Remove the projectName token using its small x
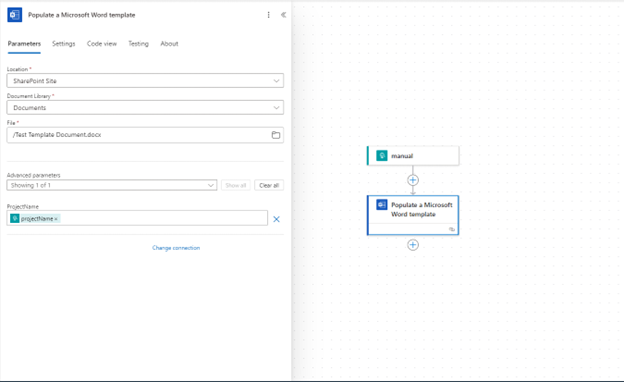624x382 pixels. click(x=56, y=219)
